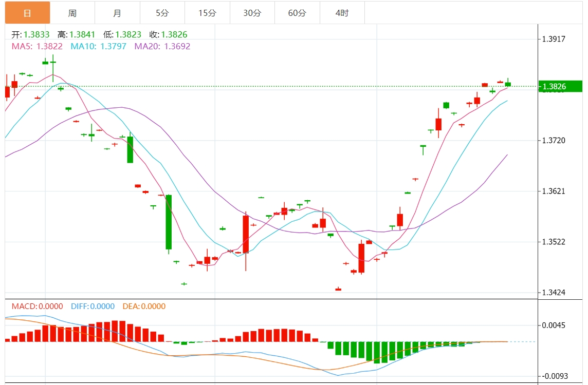The height and width of the screenshot is (385, 588).
Task: Open the 5分 interval tab
Action: [162, 13]
